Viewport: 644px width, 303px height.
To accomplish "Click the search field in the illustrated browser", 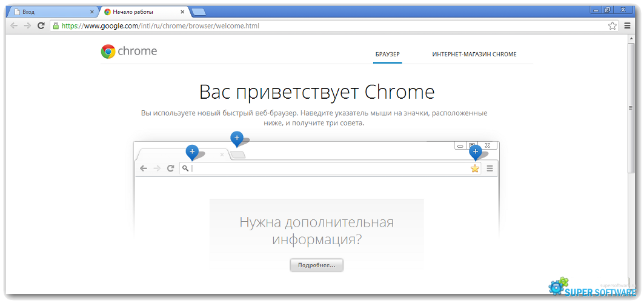I will (x=330, y=168).
